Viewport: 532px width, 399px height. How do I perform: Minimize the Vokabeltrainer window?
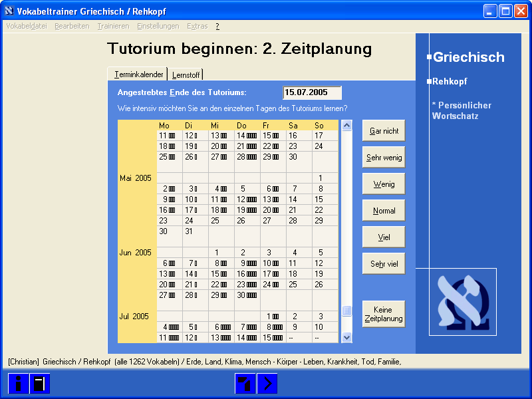pyautogui.click(x=489, y=11)
